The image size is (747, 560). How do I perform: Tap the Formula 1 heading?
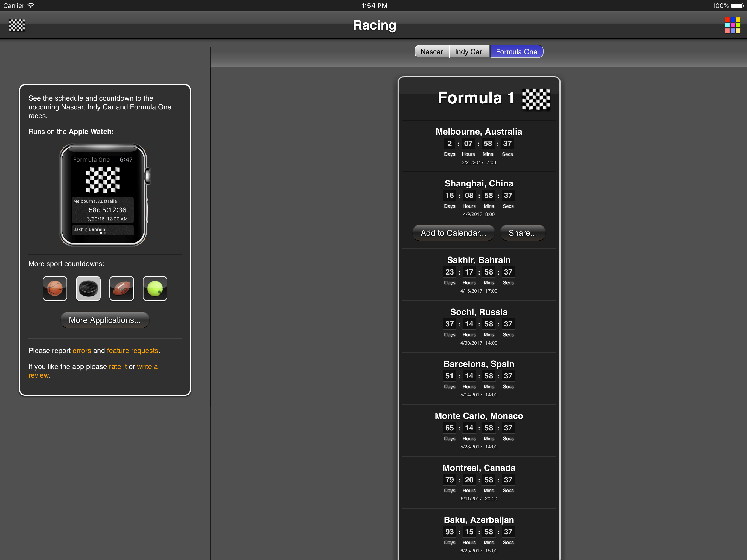point(476,98)
